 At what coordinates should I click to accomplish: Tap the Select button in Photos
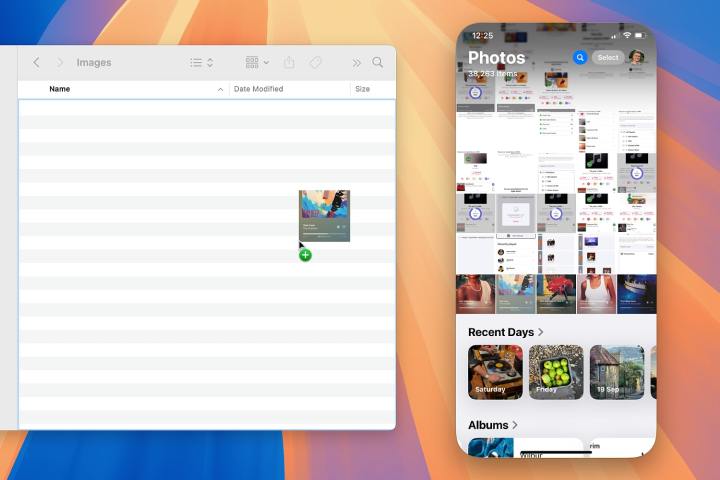point(608,57)
